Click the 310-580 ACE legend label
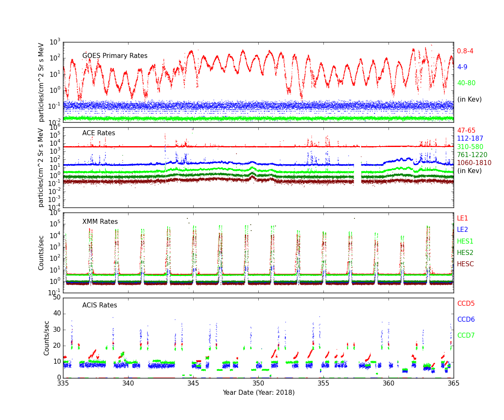Screen dimensions: 504x420 [470, 147]
